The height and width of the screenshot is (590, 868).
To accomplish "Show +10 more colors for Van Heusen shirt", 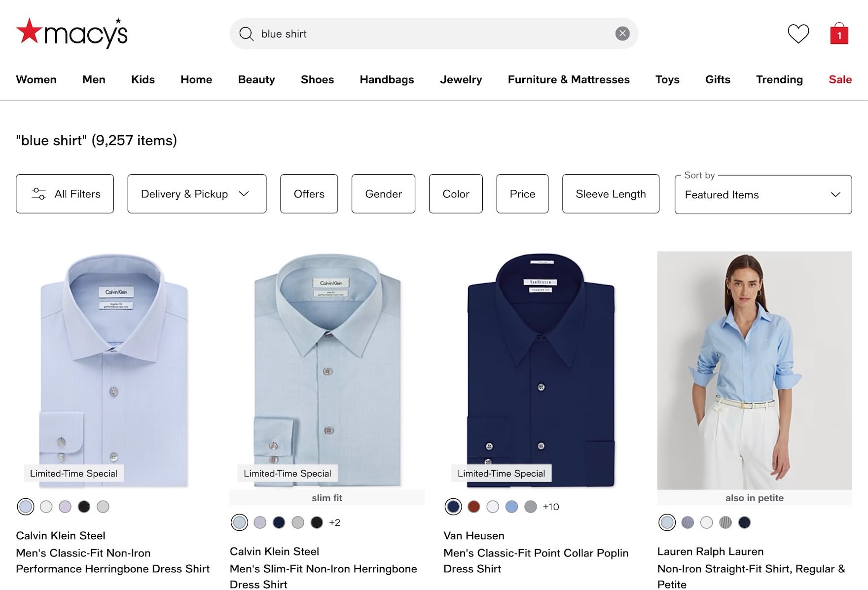I will pyautogui.click(x=550, y=506).
